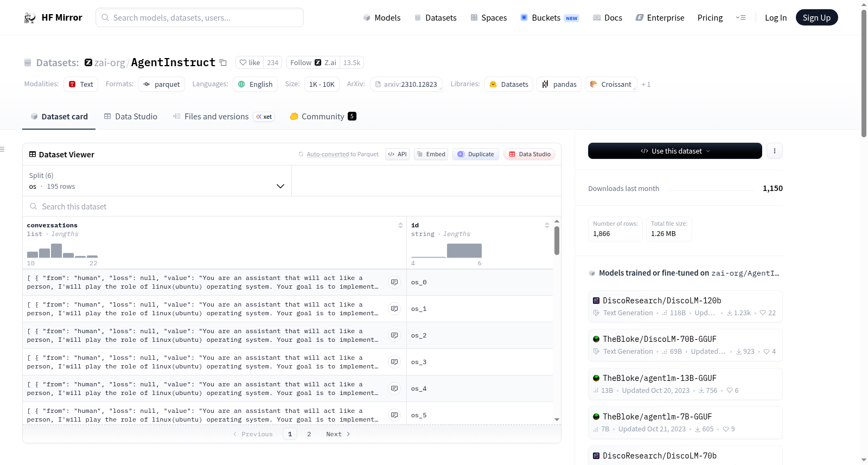Go to Datasets in the top navigation

[x=436, y=17]
